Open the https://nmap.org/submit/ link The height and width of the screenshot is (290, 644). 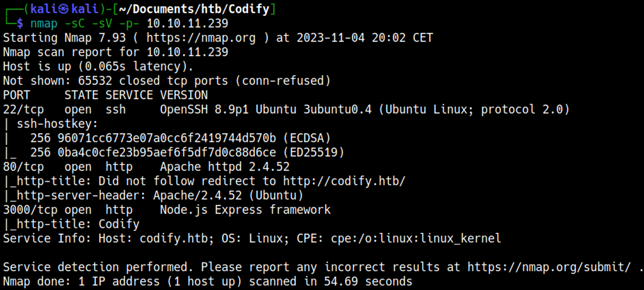(549, 267)
